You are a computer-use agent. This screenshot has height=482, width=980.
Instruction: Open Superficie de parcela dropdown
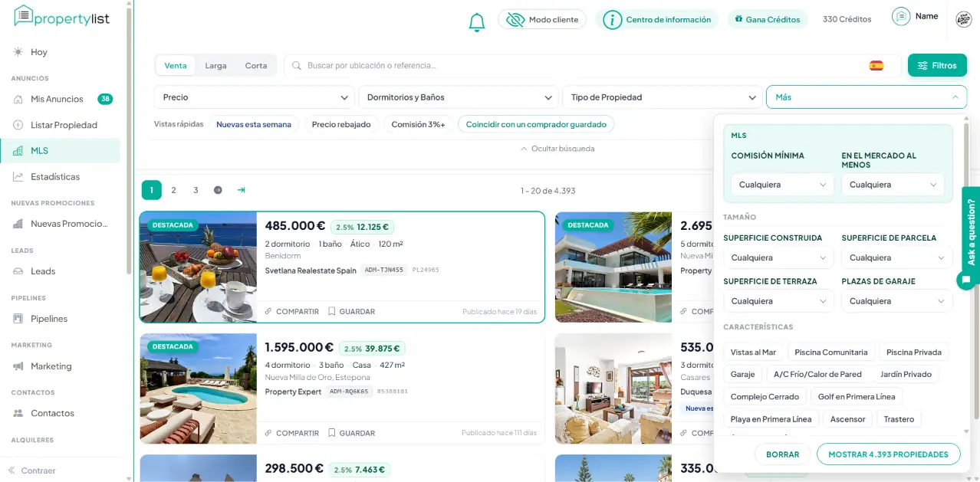pos(896,257)
